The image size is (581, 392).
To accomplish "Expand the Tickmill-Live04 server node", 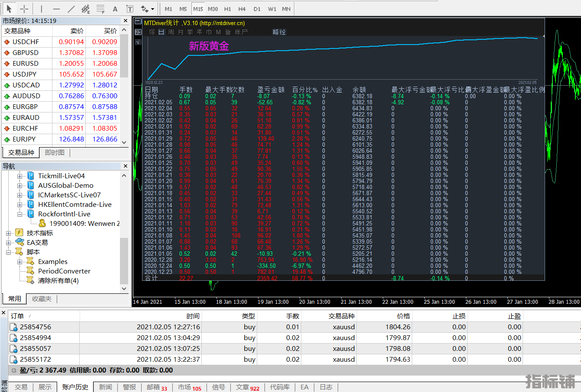I will tap(19, 176).
